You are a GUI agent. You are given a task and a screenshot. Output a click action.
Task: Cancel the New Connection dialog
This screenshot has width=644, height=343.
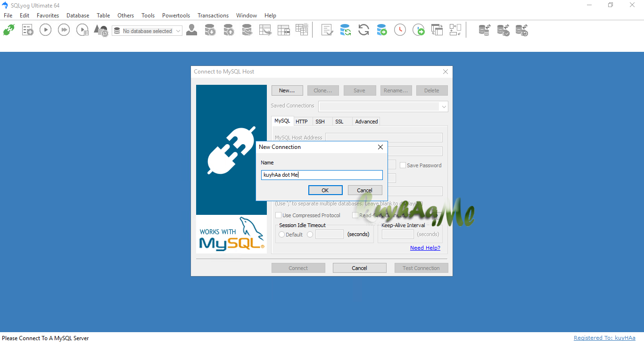(x=365, y=190)
